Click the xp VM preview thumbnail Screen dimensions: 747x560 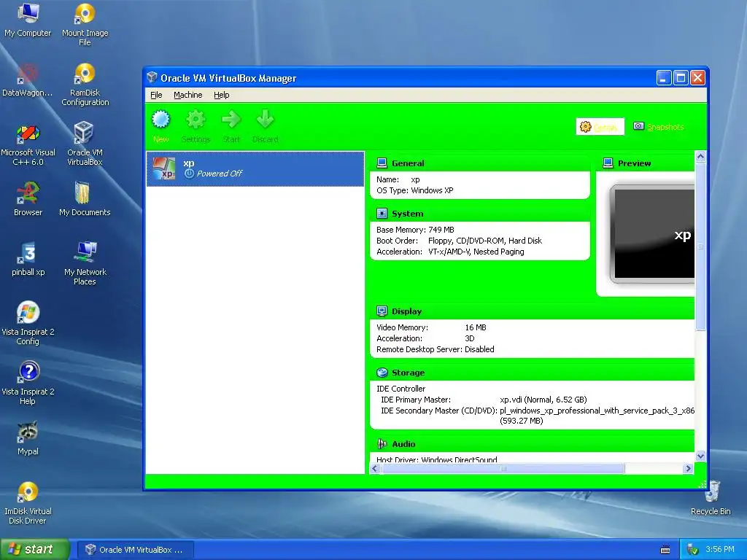tap(651, 234)
